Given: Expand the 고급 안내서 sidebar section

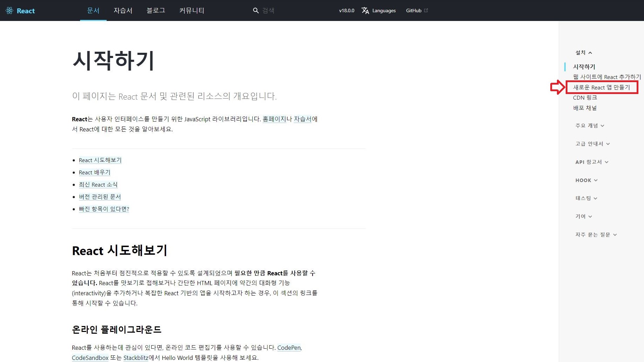Looking at the screenshot, I should [x=593, y=144].
